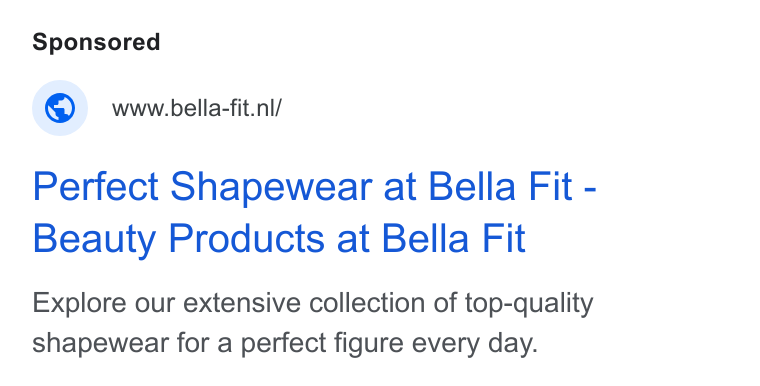This screenshot has height=386, width=760.
Task: Click the 'Beauty Products at Bella Fit' headline line
Action: point(279,239)
